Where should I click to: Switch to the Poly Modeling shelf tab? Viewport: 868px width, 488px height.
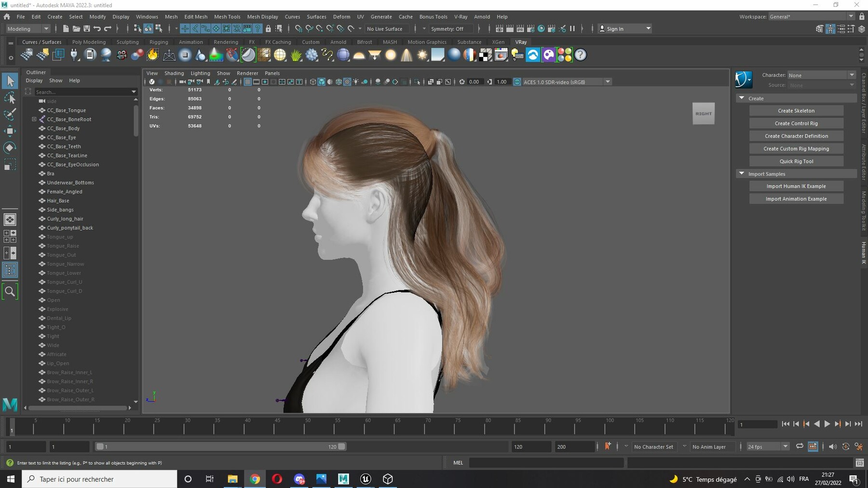pyautogui.click(x=89, y=42)
